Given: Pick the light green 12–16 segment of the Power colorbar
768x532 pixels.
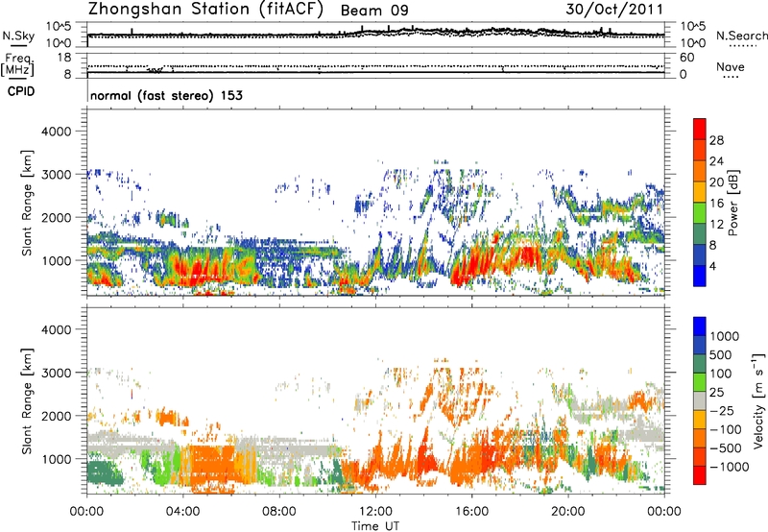Looking at the screenshot, I should click(700, 213).
